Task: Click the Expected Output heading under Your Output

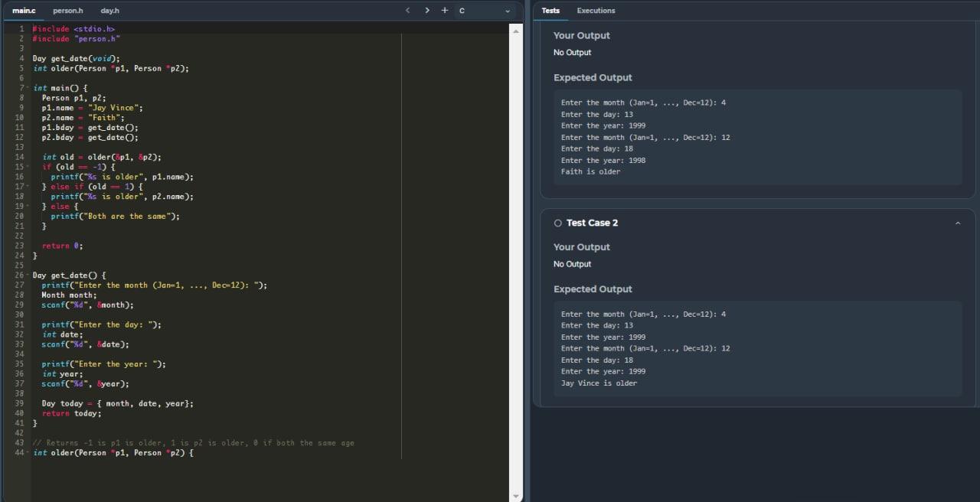Action: 593,77
